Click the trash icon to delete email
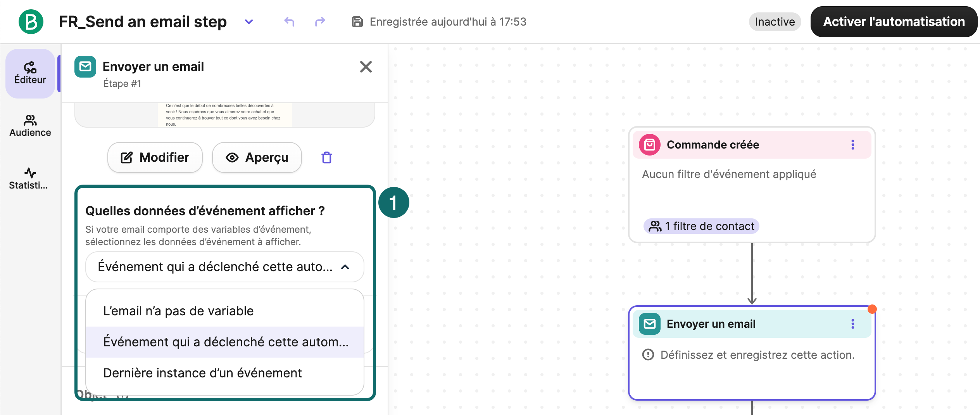 coord(327,157)
